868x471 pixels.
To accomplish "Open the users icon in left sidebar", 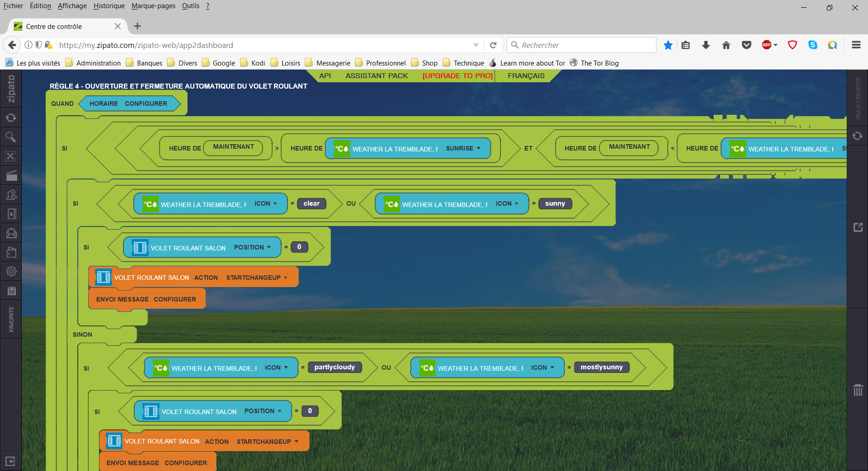I will pyautogui.click(x=11, y=195).
